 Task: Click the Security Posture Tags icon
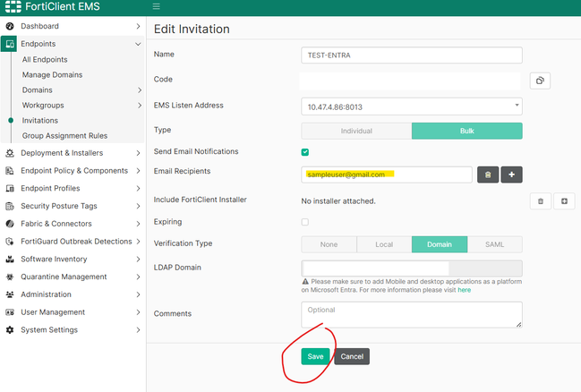pos(10,206)
